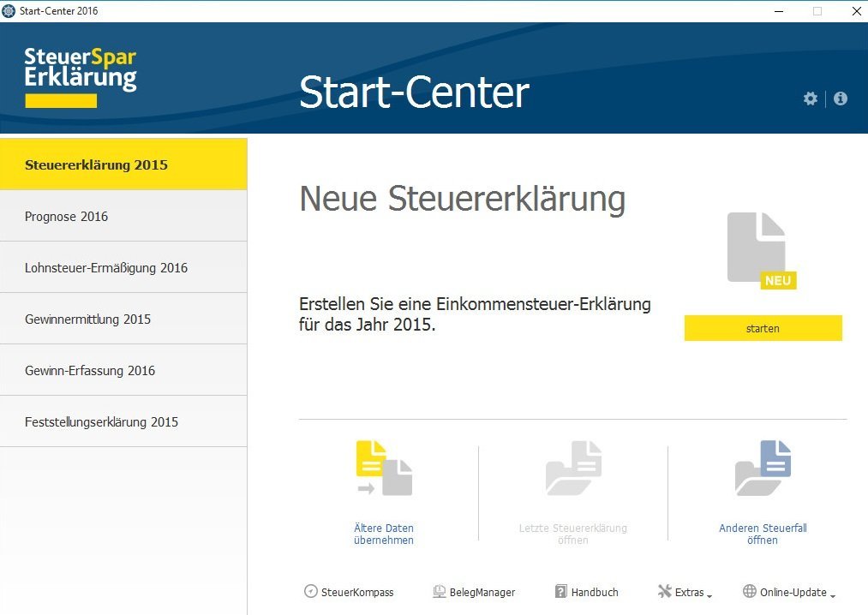The width and height of the screenshot is (868, 615).
Task: Click the Start-Center app icon in the title bar
Action: [x=9, y=11]
